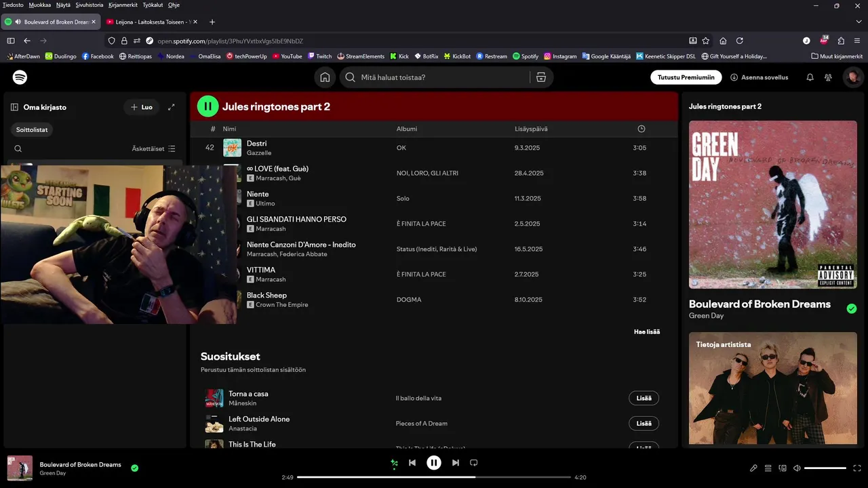Screen dimensions: 868x488
Task: Open the lyrics microphone icon
Action: pos(753,468)
